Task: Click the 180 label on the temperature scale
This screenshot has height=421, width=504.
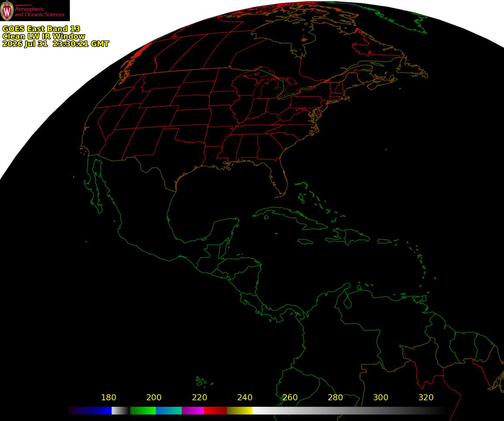Action: coord(109,398)
